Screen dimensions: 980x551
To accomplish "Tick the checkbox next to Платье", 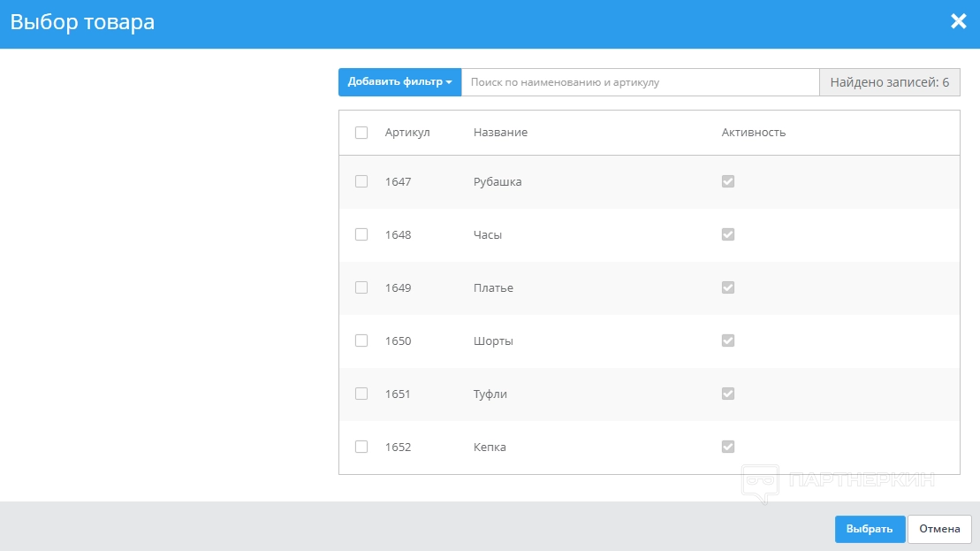I will coord(361,287).
